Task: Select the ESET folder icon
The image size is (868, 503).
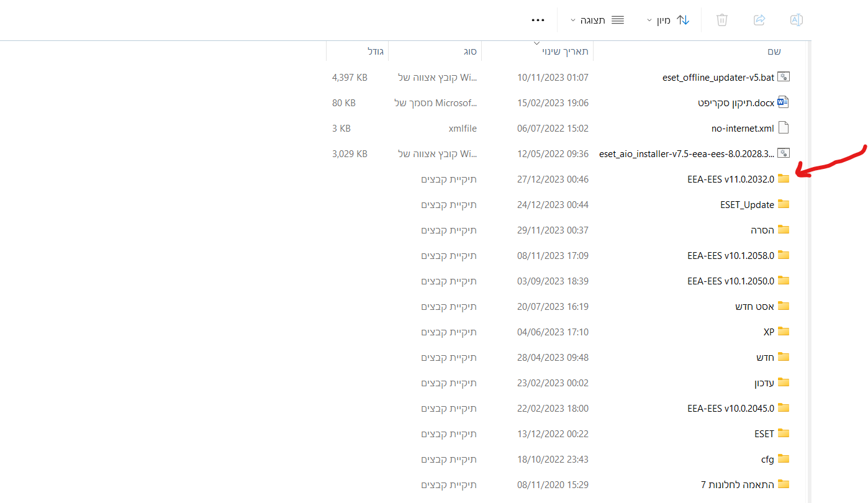Action: (784, 433)
